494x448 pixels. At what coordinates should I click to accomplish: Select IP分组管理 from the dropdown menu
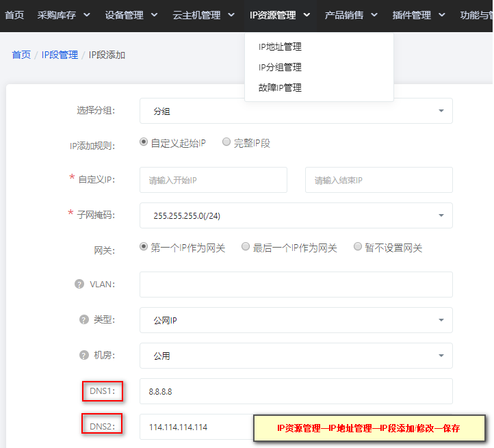280,67
